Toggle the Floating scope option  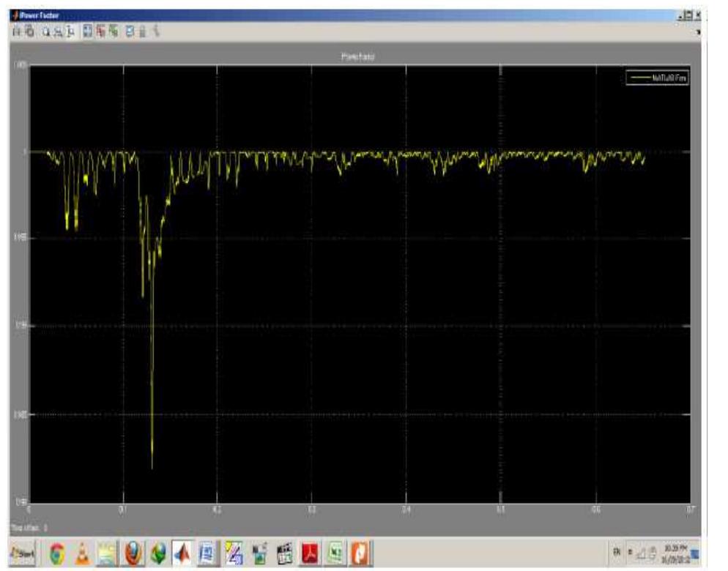[130, 31]
